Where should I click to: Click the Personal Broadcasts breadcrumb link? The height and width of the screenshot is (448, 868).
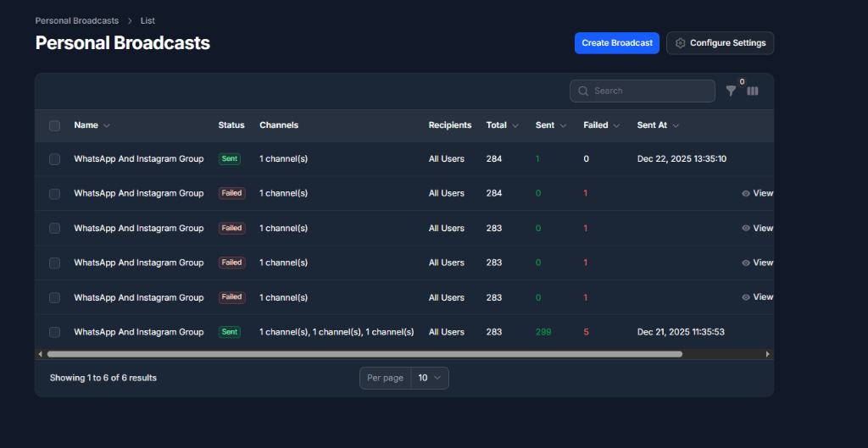click(x=77, y=20)
